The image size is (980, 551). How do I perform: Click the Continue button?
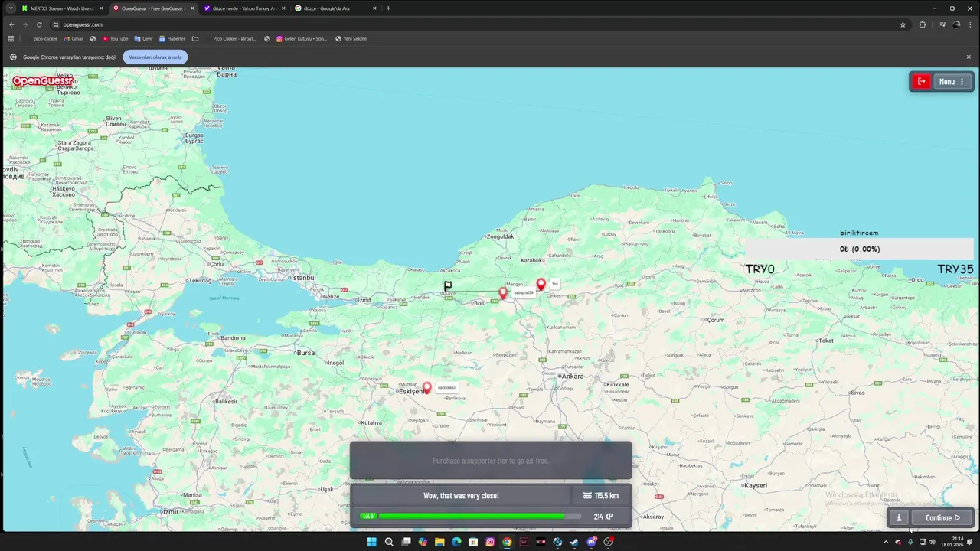942,517
